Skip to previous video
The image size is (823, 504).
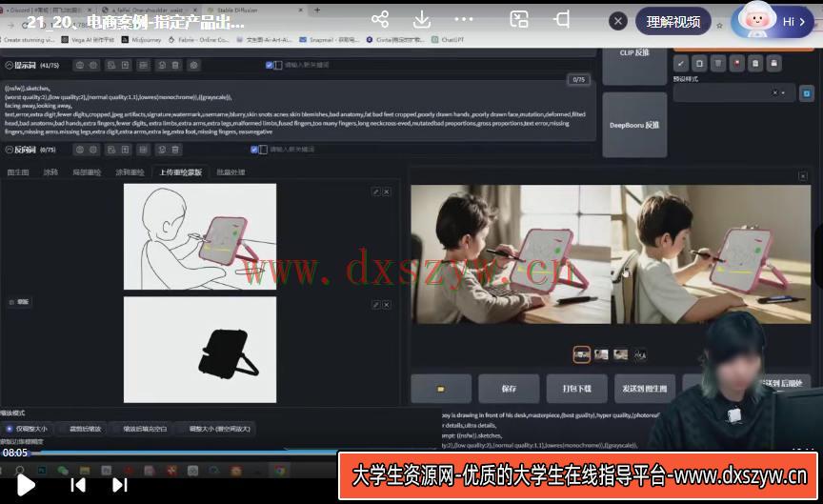tap(78, 485)
